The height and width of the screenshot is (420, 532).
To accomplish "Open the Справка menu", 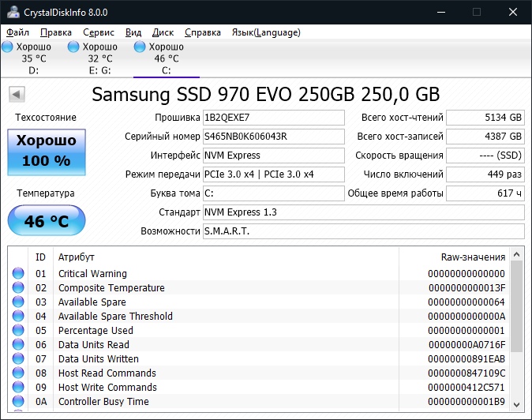I will tap(203, 32).
